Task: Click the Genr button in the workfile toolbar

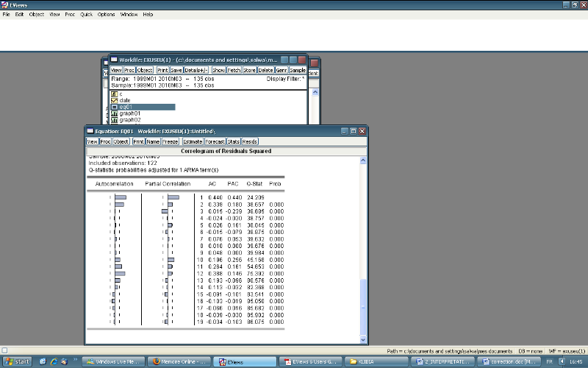Action: point(282,70)
